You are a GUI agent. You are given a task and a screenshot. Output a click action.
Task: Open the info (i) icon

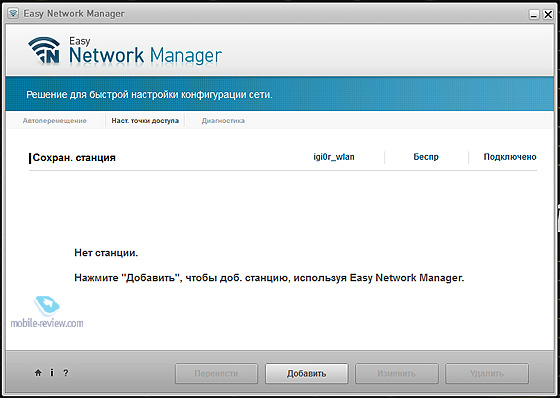52,373
